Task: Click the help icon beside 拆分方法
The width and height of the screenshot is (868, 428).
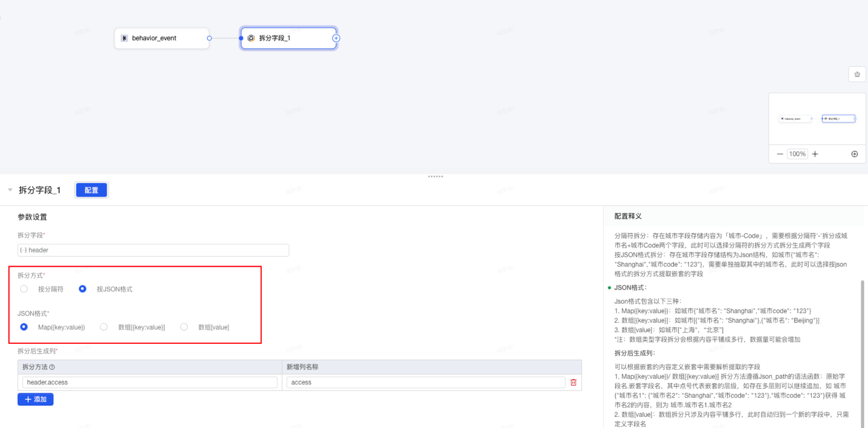Action: tap(52, 367)
